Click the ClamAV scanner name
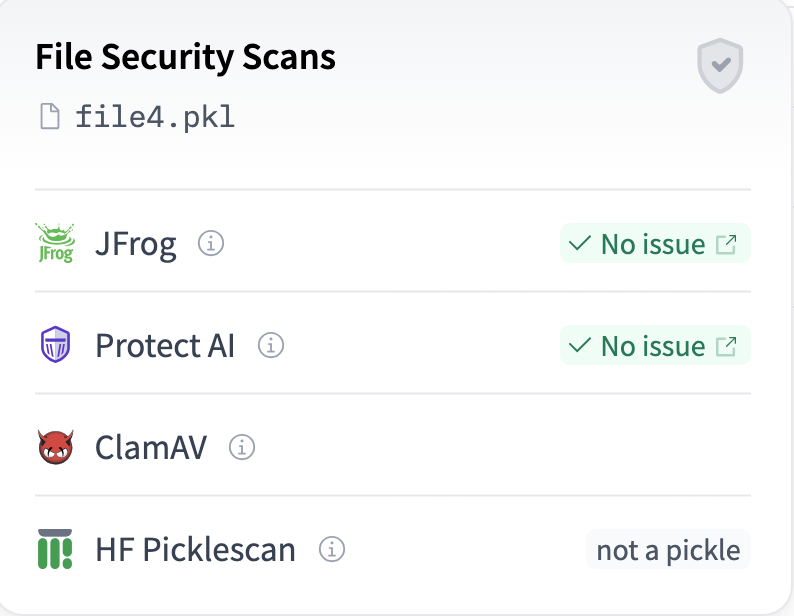 [x=151, y=447]
